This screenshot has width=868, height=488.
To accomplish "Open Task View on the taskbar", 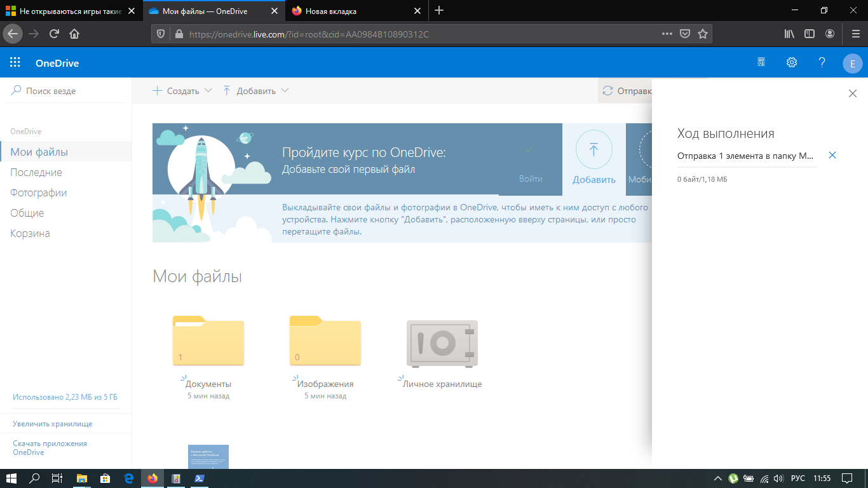I will pyautogui.click(x=57, y=478).
